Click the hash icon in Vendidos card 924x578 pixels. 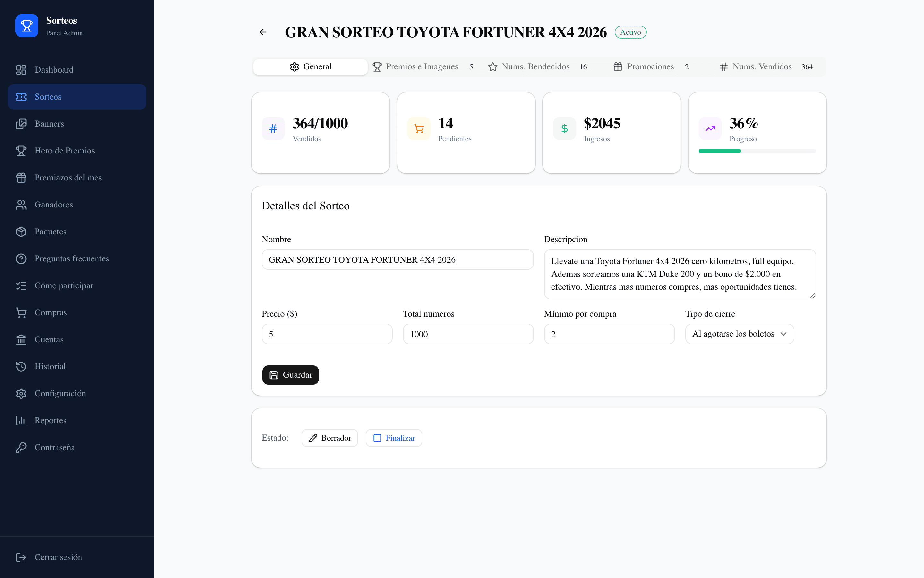(273, 128)
